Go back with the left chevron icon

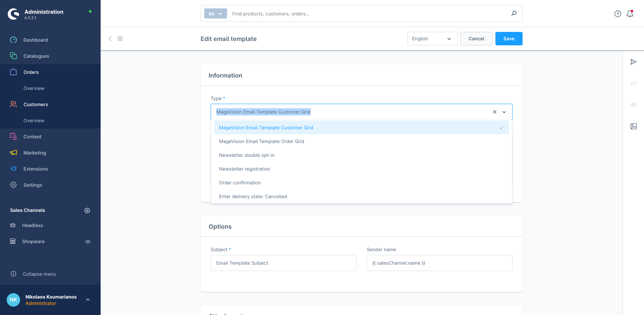(x=110, y=39)
